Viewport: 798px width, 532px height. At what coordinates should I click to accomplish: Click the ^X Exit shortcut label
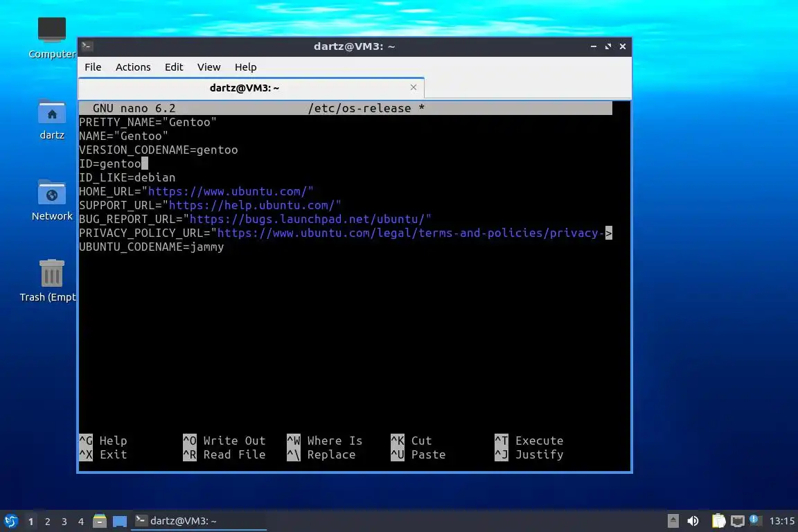pos(103,454)
